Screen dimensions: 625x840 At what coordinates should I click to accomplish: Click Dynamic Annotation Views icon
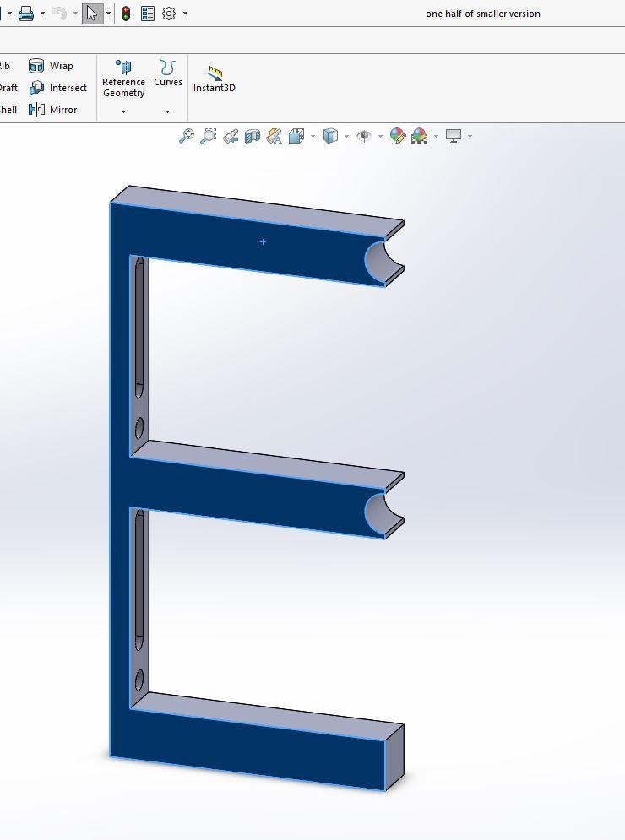click(x=274, y=136)
